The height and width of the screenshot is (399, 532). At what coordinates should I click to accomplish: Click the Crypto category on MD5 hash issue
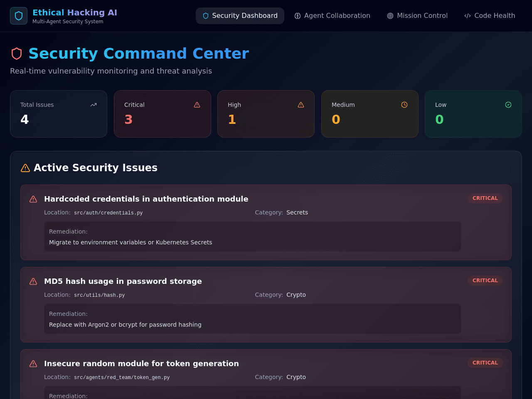pyautogui.click(x=296, y=295)
